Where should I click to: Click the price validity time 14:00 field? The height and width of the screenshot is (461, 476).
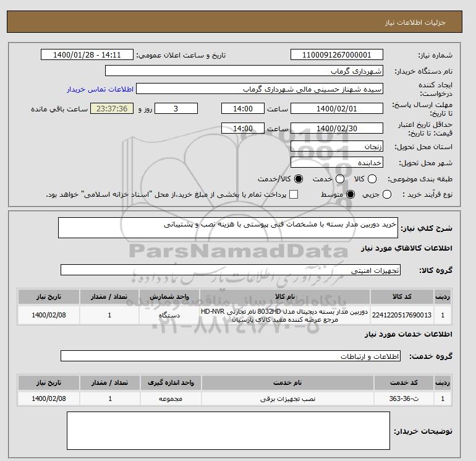click(x=242, y=128)
